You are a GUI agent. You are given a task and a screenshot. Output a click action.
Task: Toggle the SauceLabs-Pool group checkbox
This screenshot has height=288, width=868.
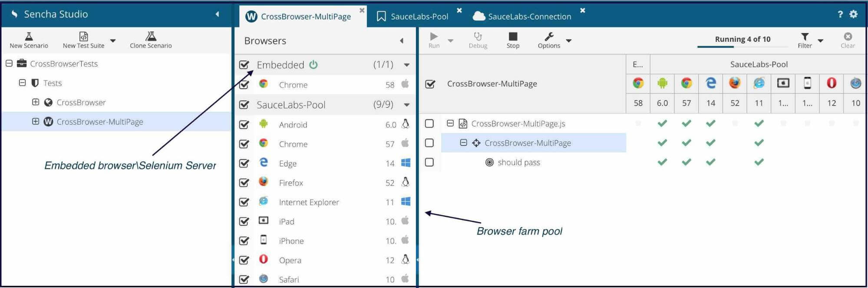(x=244, y=105)
